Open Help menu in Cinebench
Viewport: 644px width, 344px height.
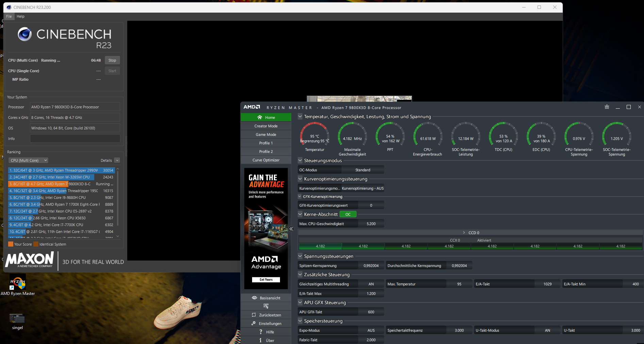click(20, 16)
